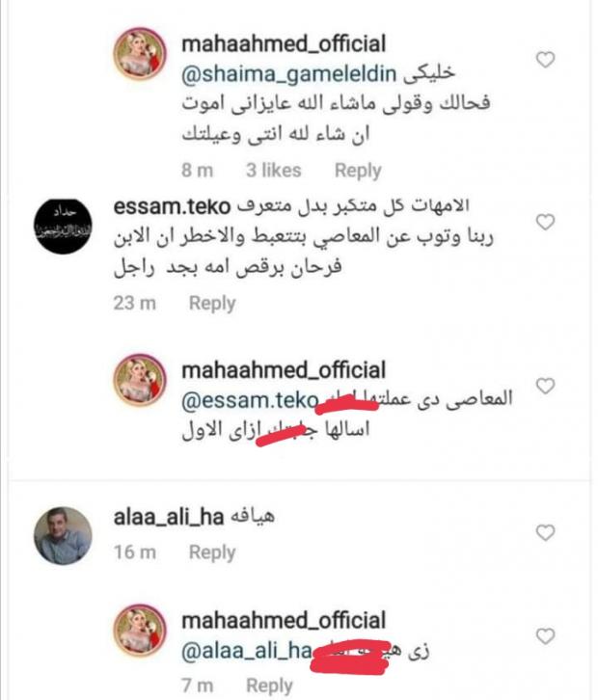Reply to the 8 m comment
The height and width of the screenshot is (700, 598).
(x=358, y=171)
